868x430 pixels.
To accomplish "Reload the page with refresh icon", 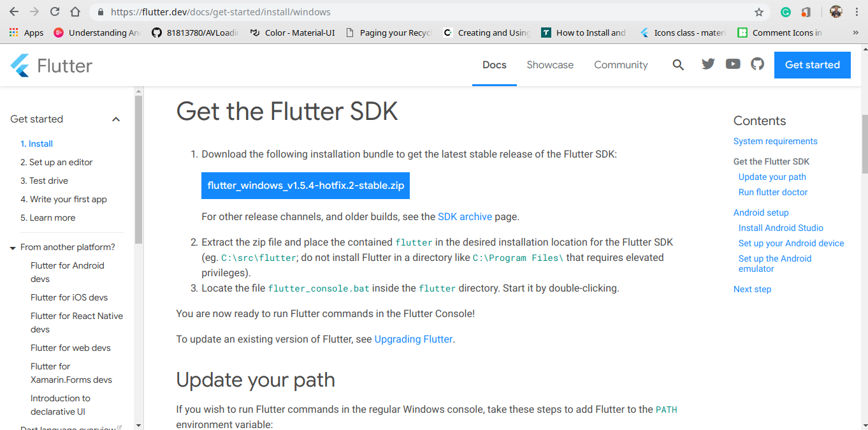I will pos(55,11).
